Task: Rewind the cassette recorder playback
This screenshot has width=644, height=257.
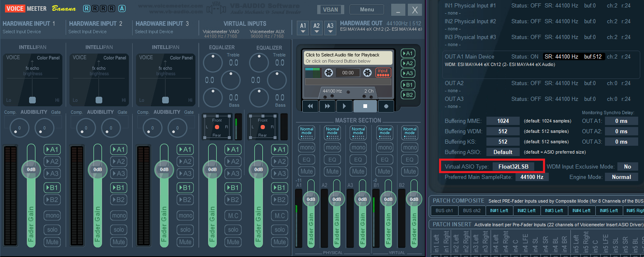Action: point(310,106)
